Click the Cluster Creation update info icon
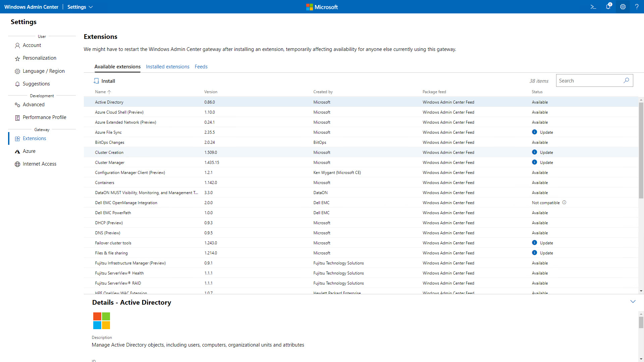Viewport: 644px width, 362px height. [535, 152]
